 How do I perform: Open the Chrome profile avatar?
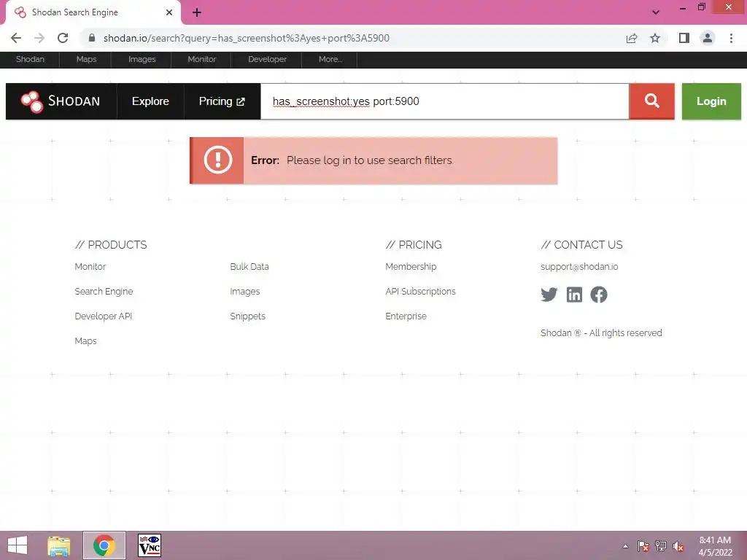[x=708, y=38]
